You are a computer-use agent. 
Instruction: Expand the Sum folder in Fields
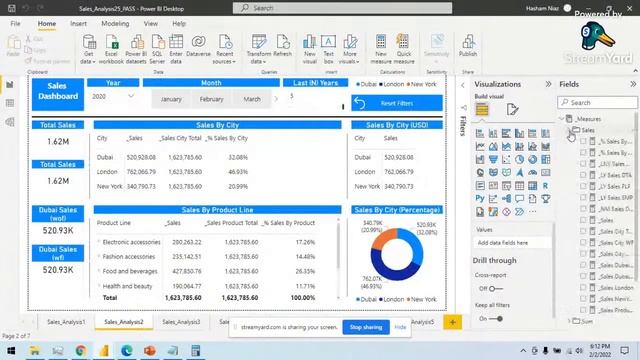(569, 321)
